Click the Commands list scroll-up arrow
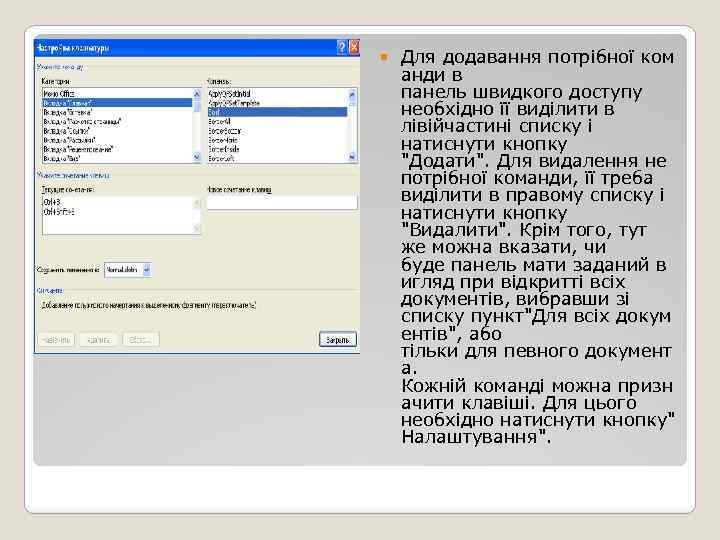 352,94
